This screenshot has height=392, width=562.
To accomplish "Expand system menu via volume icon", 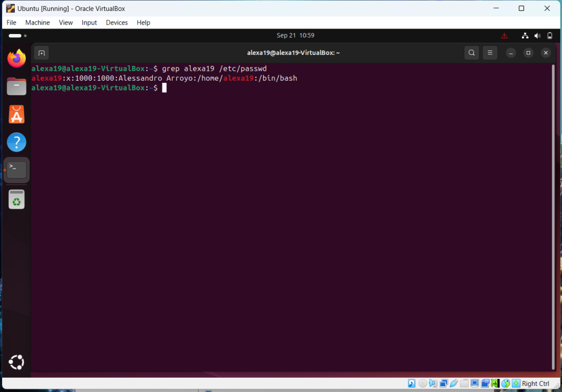I will click(538, 36).
